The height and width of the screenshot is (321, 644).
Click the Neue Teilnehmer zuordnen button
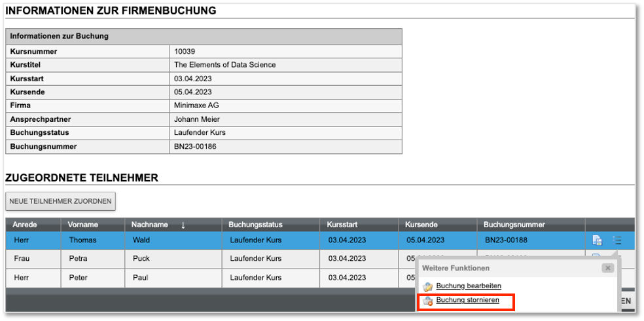coord(60,201)
